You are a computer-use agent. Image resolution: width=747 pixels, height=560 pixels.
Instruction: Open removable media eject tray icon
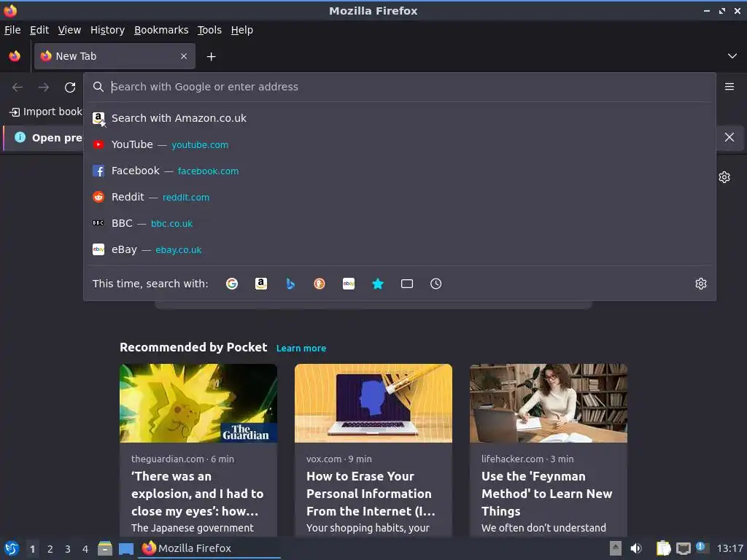[x=616, y=548]
